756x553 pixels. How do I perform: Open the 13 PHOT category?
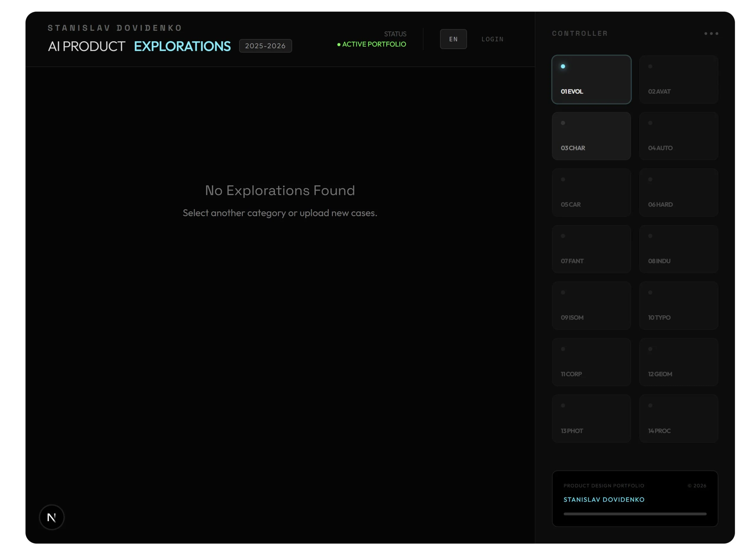591,419
